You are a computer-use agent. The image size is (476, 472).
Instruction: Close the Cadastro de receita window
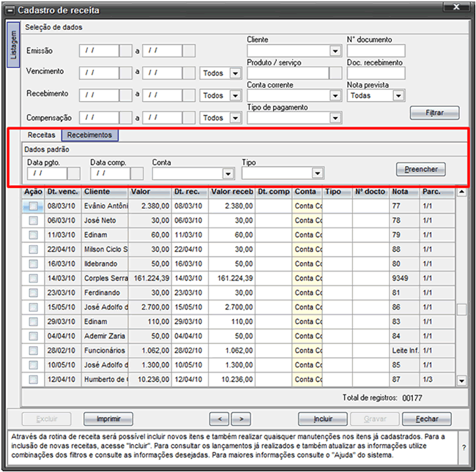point(456,7)
